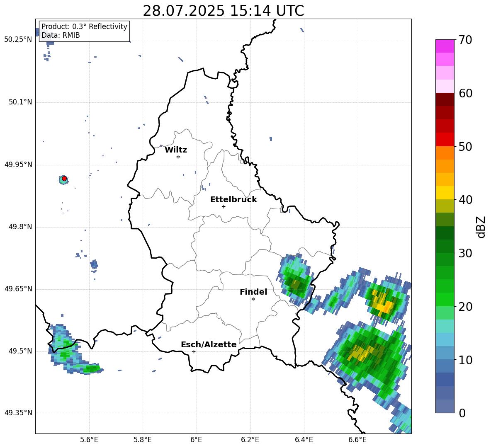Click the 'Wiltz' city label
The image size is (491, 448).
point(176,150)
